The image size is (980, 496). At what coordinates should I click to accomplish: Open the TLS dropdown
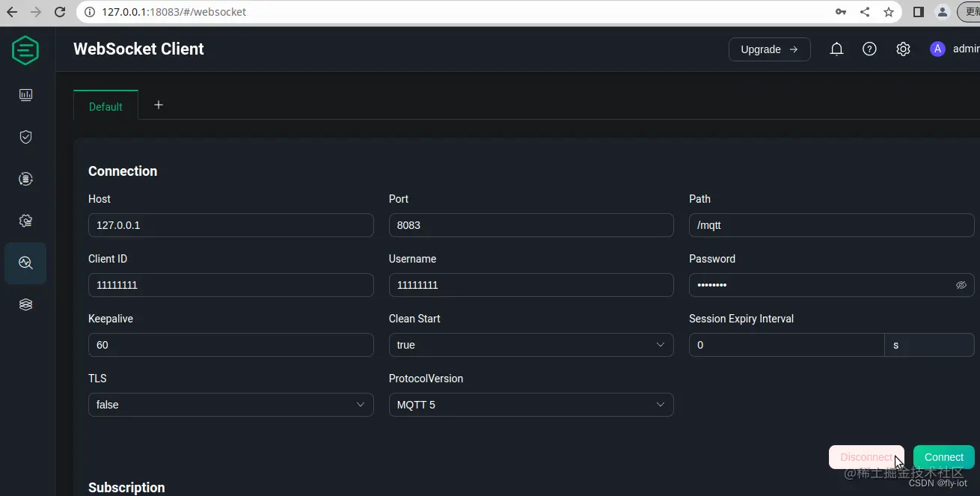(x=230, y=405)
